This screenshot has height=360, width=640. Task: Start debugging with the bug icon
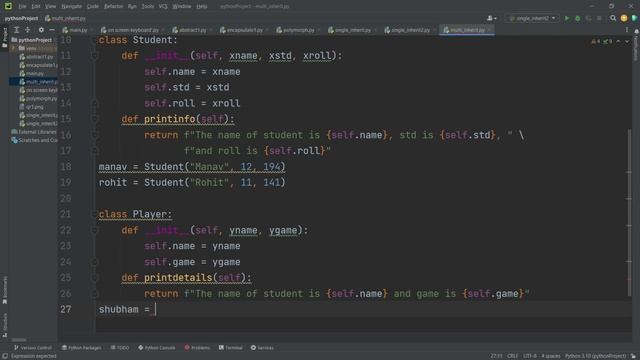[x=578, y=18]
